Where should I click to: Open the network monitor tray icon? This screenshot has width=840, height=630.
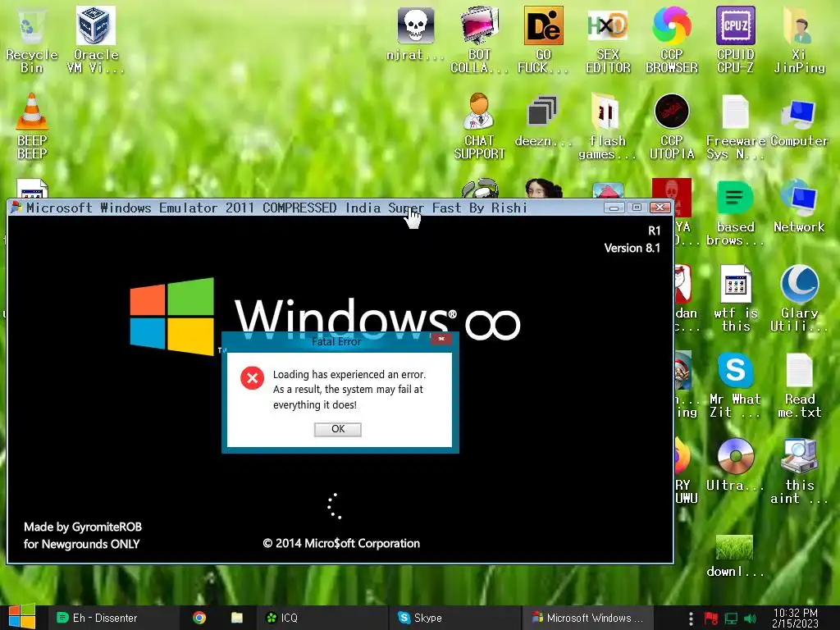tap(731, 619)
